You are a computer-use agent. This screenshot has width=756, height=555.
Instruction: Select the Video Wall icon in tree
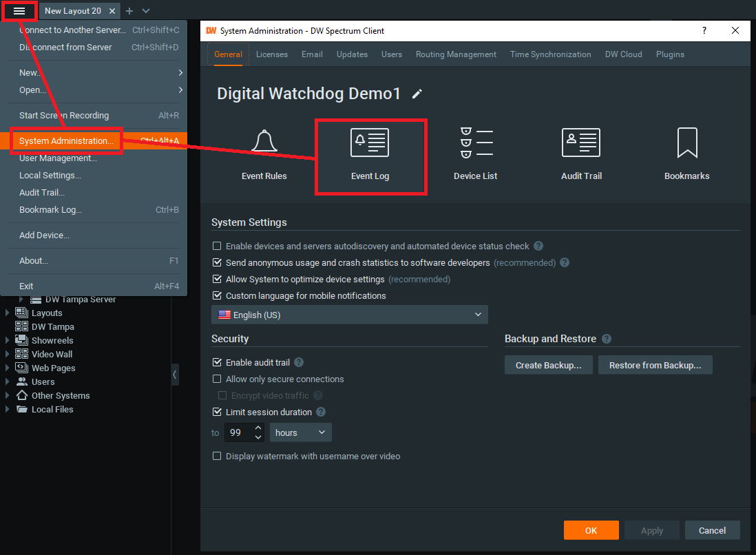point(21,354)
